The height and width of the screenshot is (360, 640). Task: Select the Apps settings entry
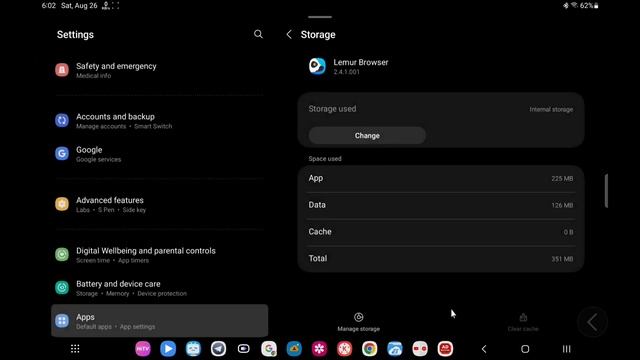pyautogui.click(x=160, y=321)
